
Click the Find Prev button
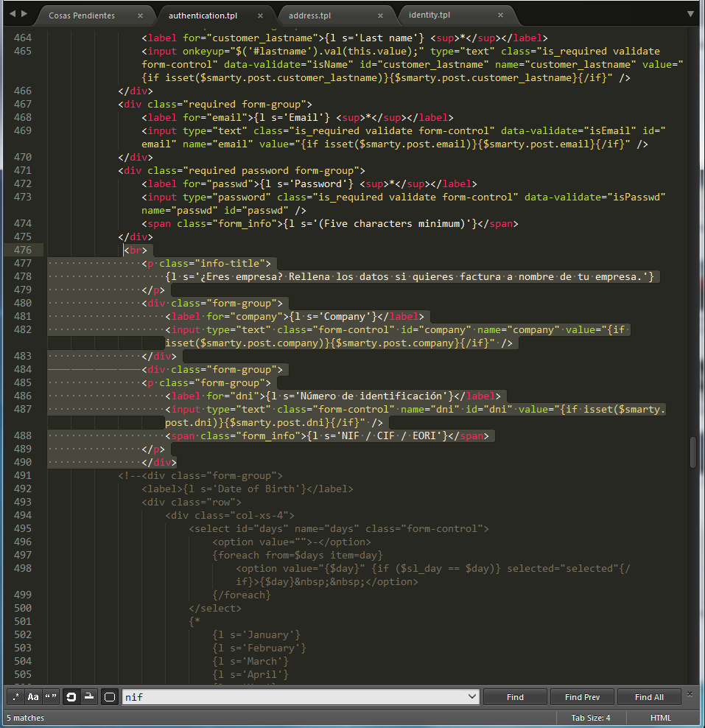(x=582, y=697)
